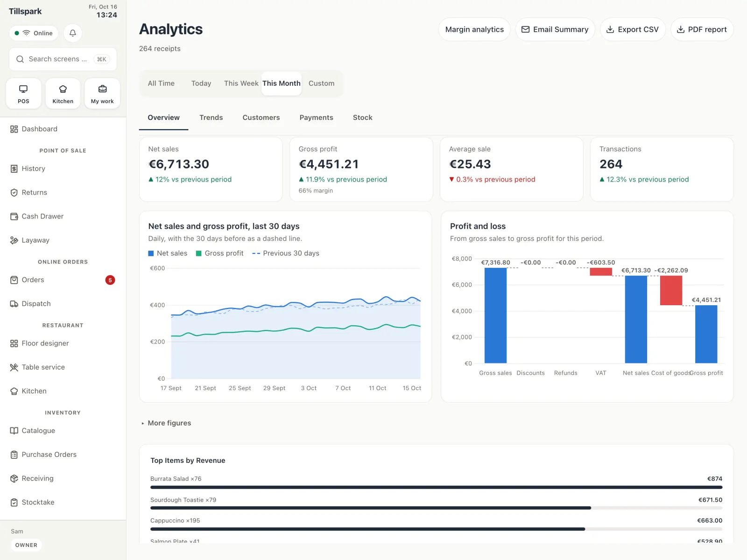Open notifications bell icon
Viewport: 747px width, 560px height.
point(73,33)
